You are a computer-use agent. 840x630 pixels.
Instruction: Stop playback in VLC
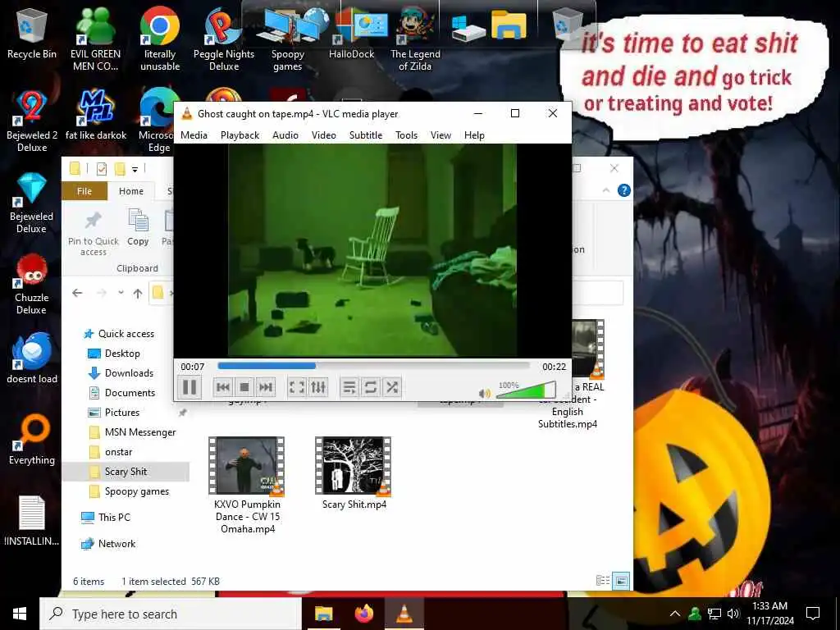tap(244, 387)
